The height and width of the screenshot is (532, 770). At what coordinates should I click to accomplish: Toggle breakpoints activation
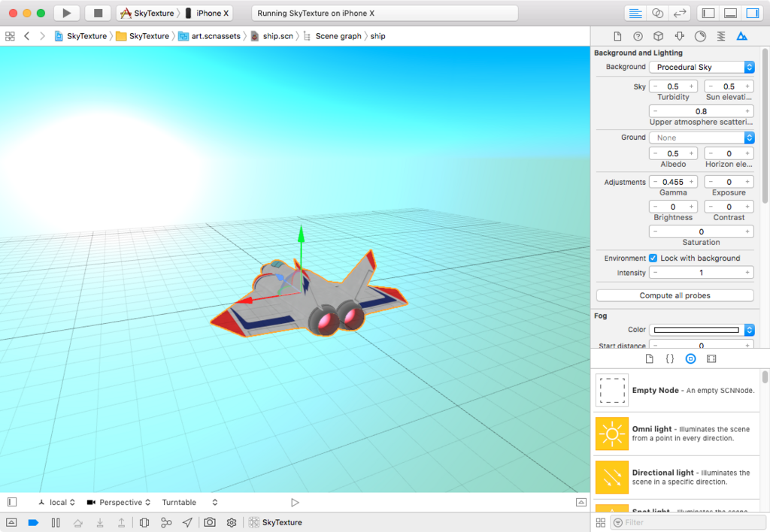(x=33, y=523)
